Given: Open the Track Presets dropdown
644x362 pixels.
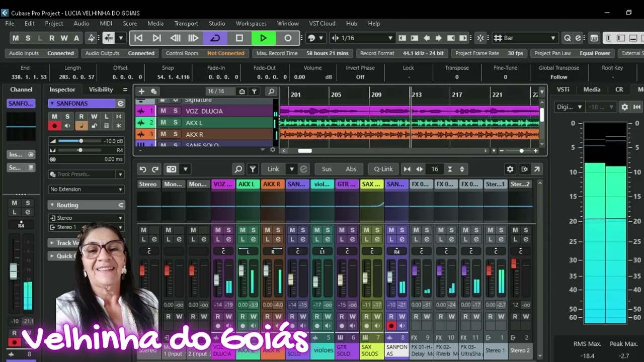Looking at the screenshot, I should tap(87, 174).
